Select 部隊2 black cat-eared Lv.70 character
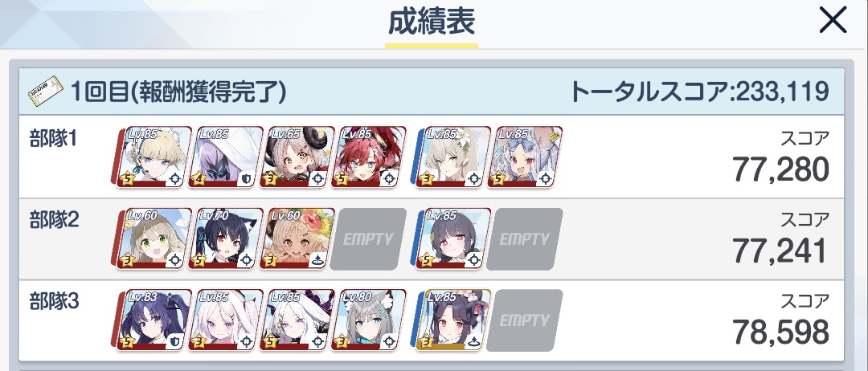 pos(225,238)
